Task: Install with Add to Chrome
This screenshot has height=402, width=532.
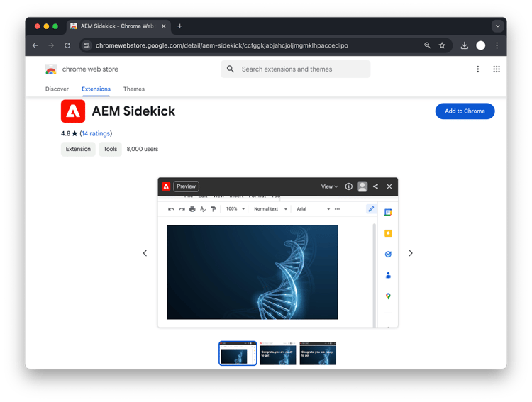Action: 465,111
